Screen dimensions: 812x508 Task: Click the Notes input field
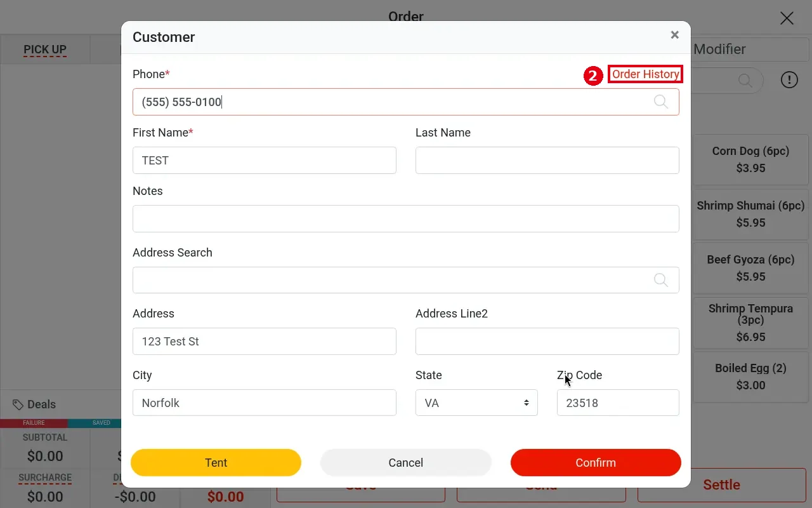click(406, 218)
